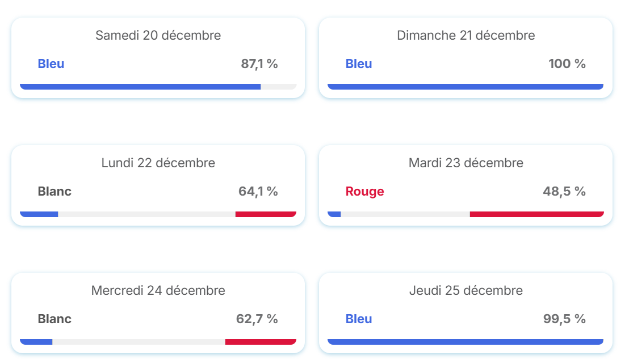
Task: Click the Blanc label for Lundi 22
Action: [54, 192]
